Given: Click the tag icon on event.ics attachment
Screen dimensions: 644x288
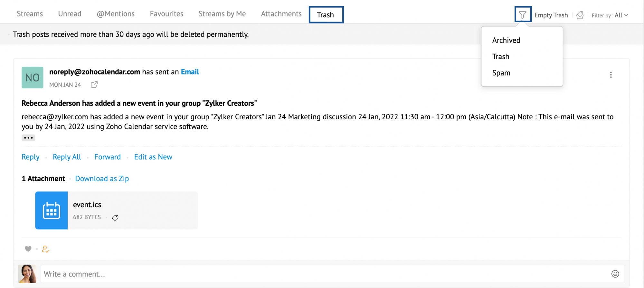Looking at the screenshot, I should tap(115, 218).
